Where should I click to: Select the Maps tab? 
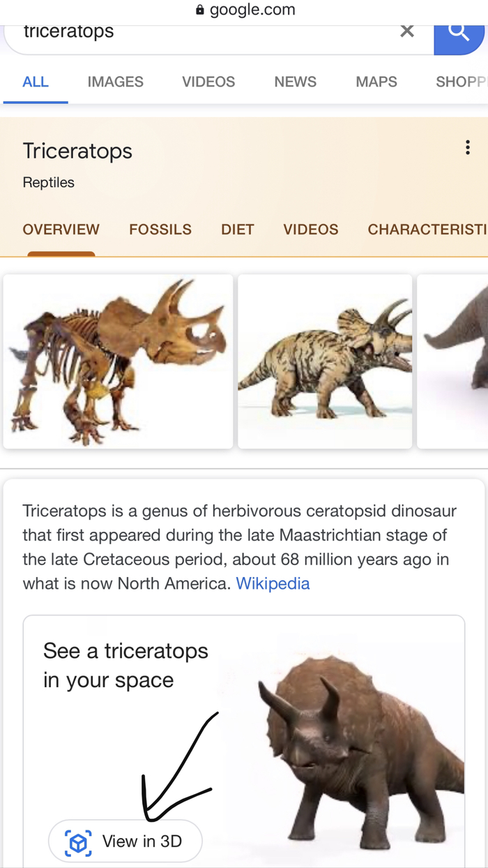tap(376, 82)
